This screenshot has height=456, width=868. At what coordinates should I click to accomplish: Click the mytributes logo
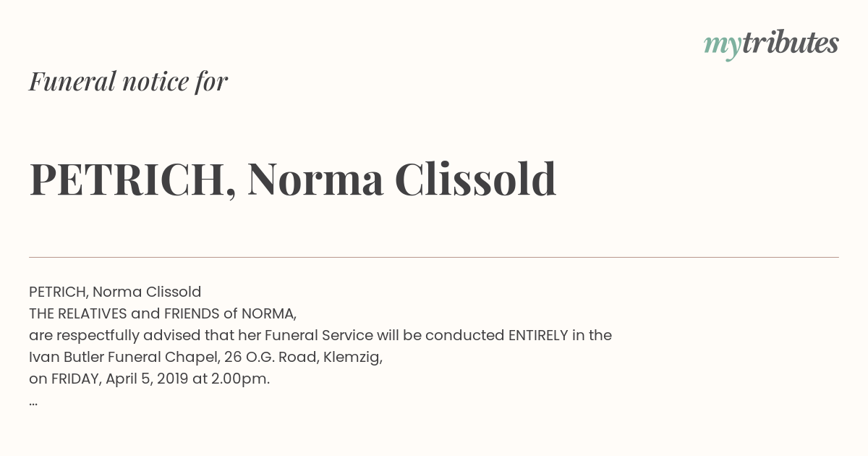coord(771,44)
